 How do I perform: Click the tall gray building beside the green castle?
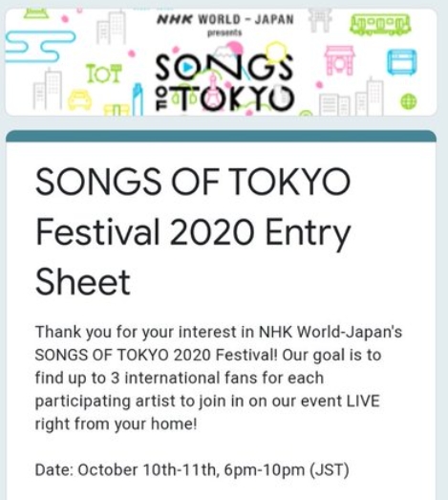pyautogui.click(x=111, y=28)
